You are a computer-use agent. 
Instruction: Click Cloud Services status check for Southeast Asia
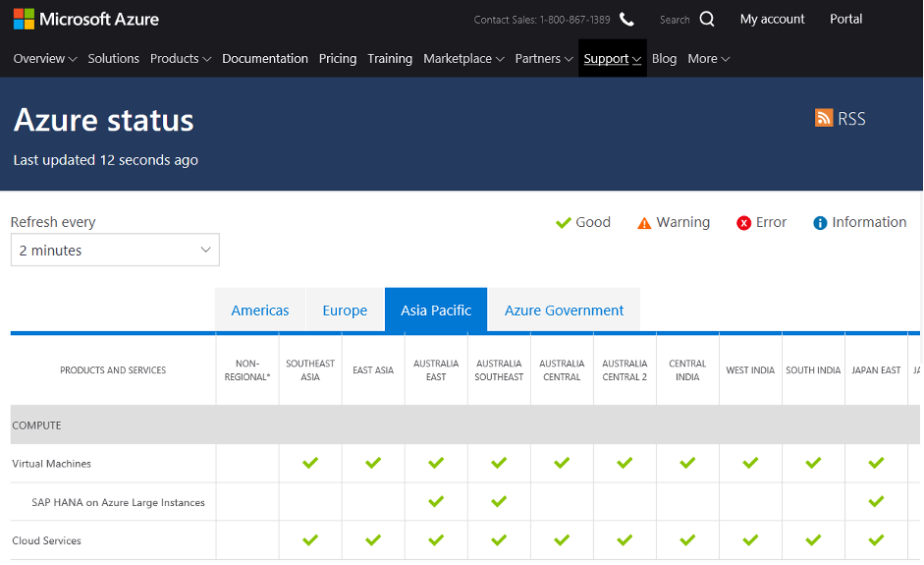[310, 539]
